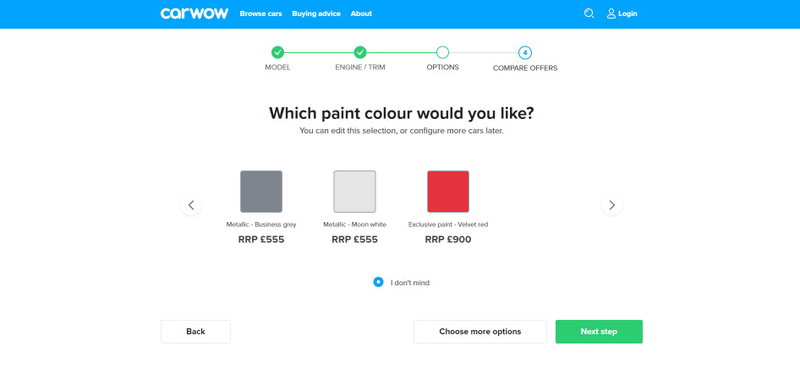Open the search magnifier icon
800x368 pixels.
(589, 14)
